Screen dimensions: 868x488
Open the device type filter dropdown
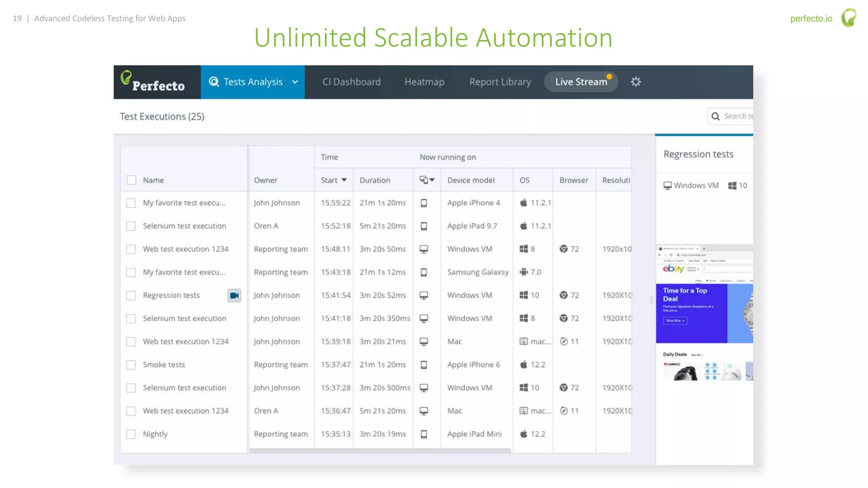click(x=427, y=180)
